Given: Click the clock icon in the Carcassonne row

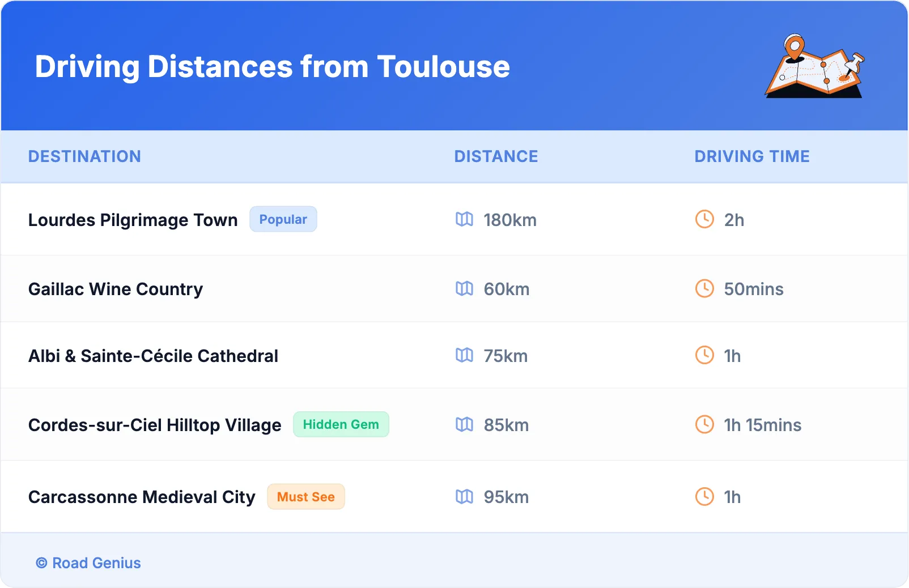Looking at the screenshot, I should [704, 497].
